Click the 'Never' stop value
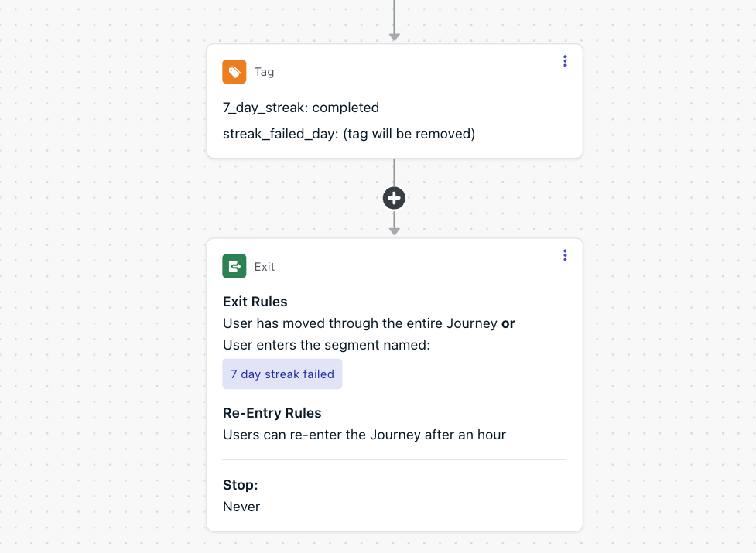 [x=241, y=507]
